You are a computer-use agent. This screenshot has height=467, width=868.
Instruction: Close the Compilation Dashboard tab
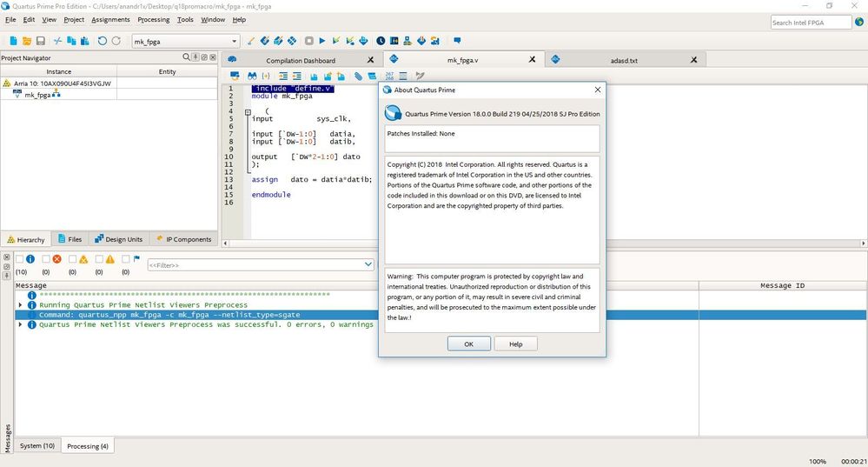tap(371, 60)
